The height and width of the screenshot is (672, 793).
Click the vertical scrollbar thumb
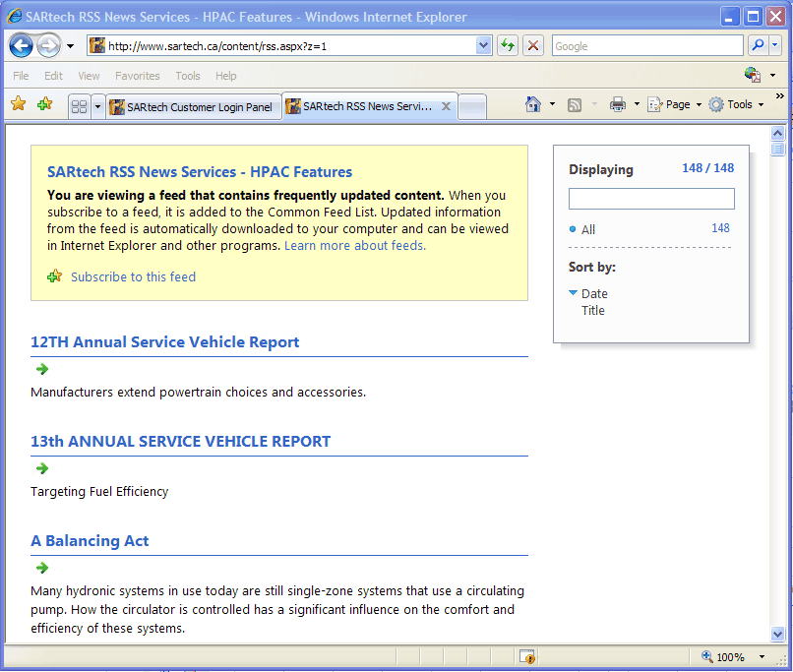point(777,149)
